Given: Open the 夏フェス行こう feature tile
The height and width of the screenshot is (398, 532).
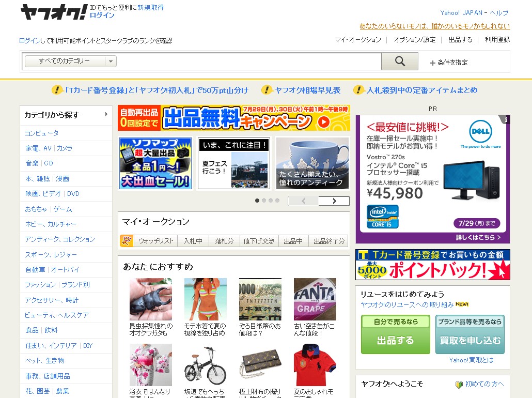Looking at the screenshot, I should [x=234, y=163].
